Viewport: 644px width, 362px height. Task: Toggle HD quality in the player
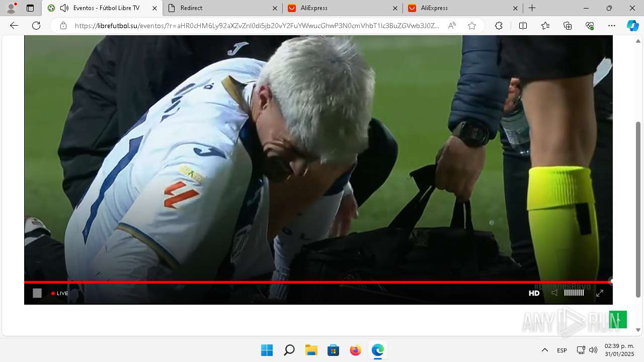point(534,293)
